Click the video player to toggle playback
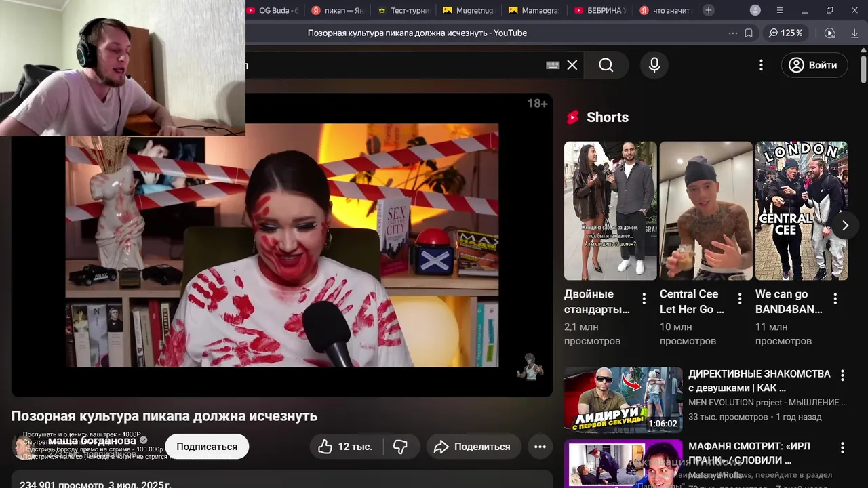This screenshot has width=868, height=488. coord(282,245)
